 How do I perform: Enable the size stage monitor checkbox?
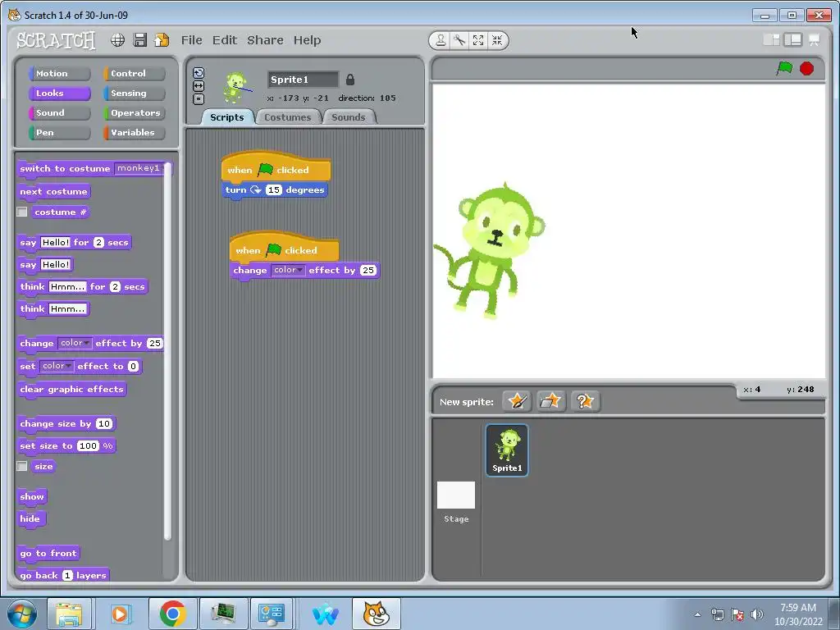22,466
